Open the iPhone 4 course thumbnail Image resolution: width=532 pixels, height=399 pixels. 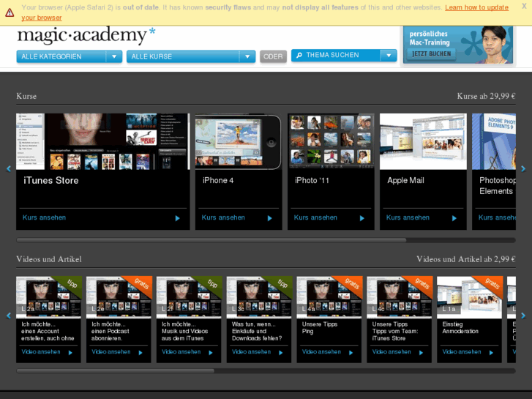tap(239, 141)
